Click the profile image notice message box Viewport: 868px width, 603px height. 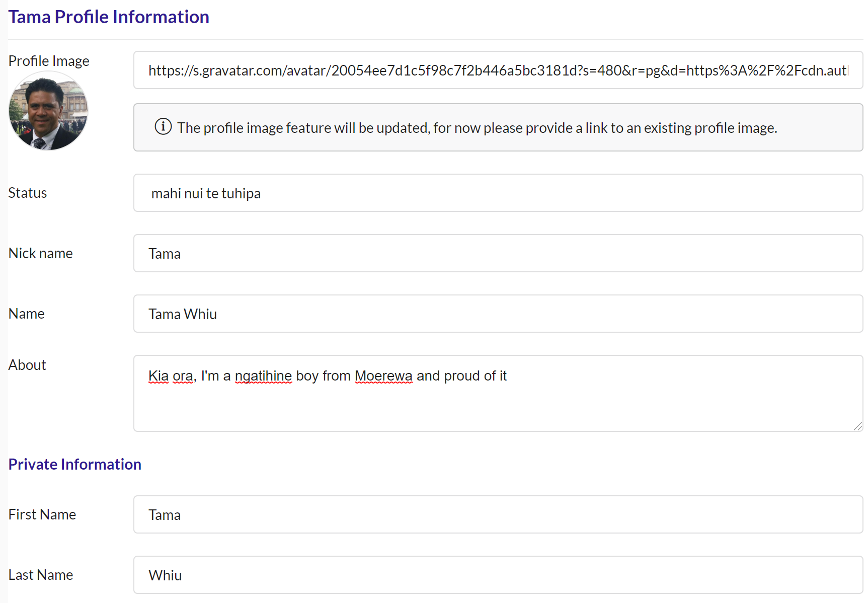coord(498,127)
